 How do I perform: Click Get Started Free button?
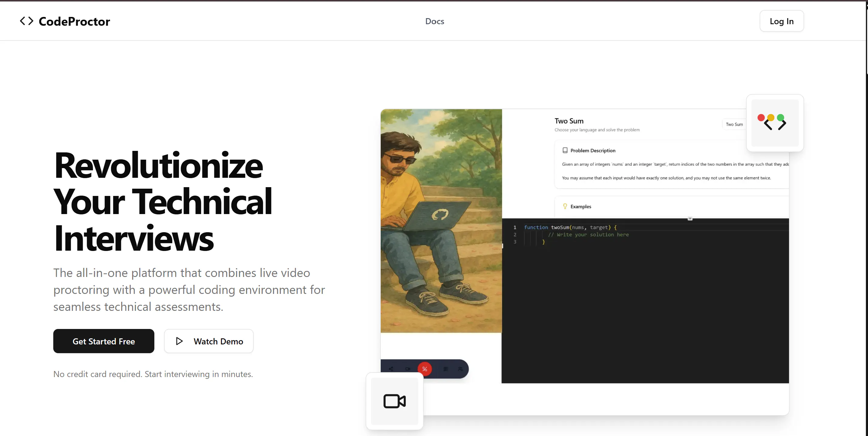point(104,341)
